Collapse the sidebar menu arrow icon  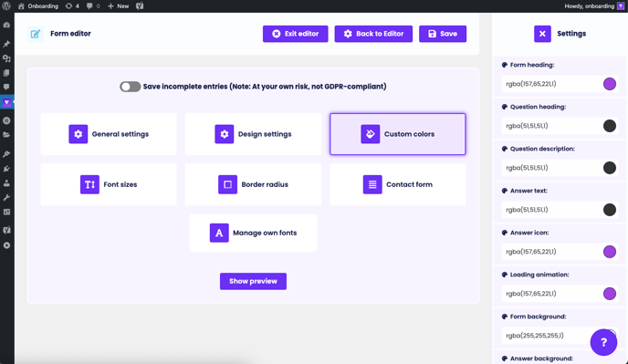point(6,245)
